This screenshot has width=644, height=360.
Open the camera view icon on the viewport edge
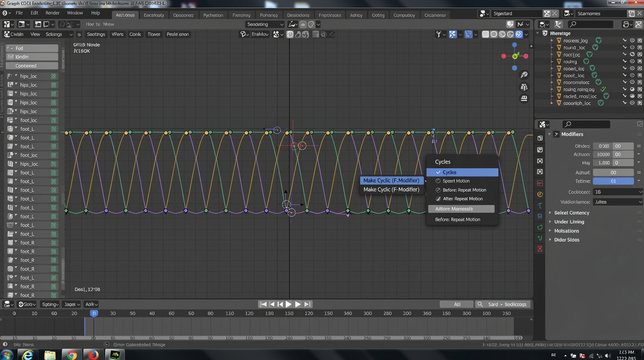524,98
